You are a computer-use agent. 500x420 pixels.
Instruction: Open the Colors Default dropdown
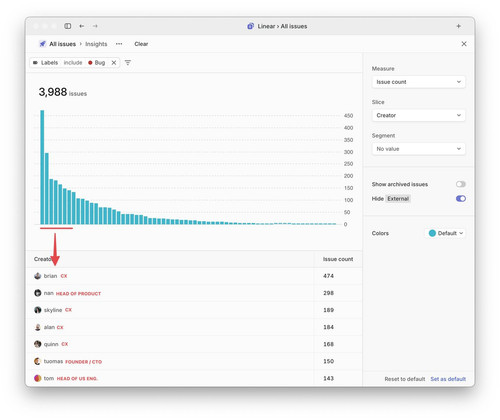[445, 233]
